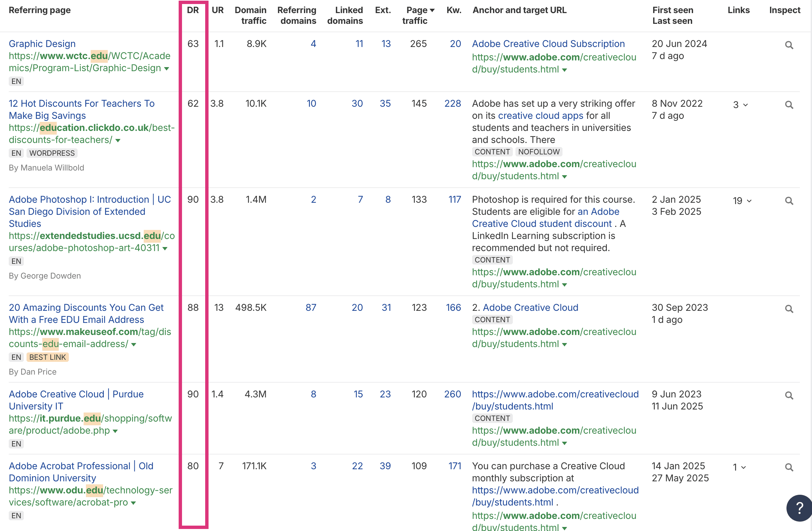Select page traffic value 265
This screenshot has width=812, height=531.
coord(418,44)
